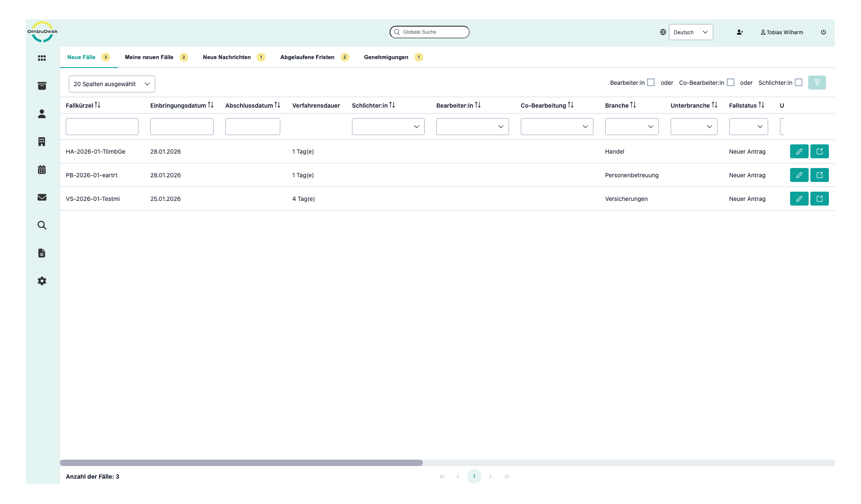Screen dimensions: 861x504
Task: Open the calendar sidebar icon
Action: point(42,170)
